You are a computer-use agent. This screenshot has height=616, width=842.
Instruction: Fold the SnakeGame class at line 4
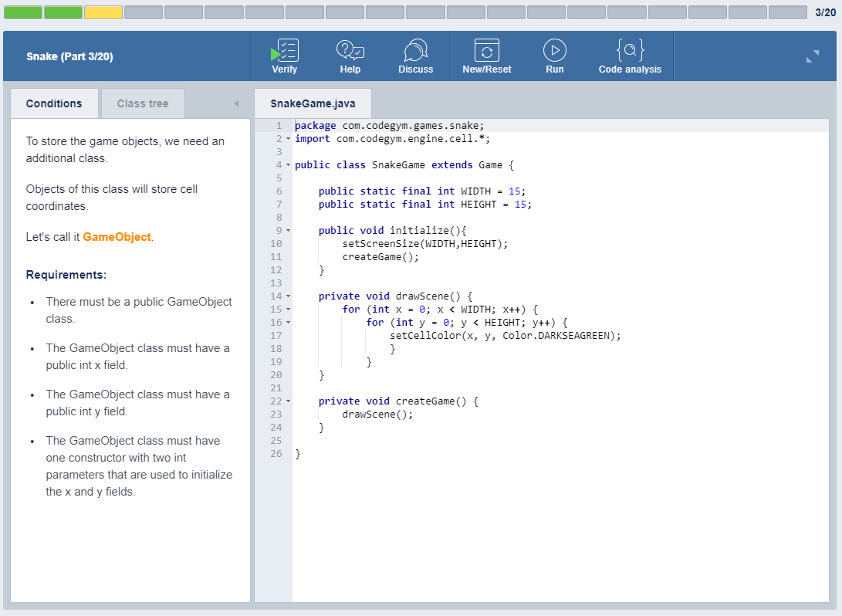289,165
